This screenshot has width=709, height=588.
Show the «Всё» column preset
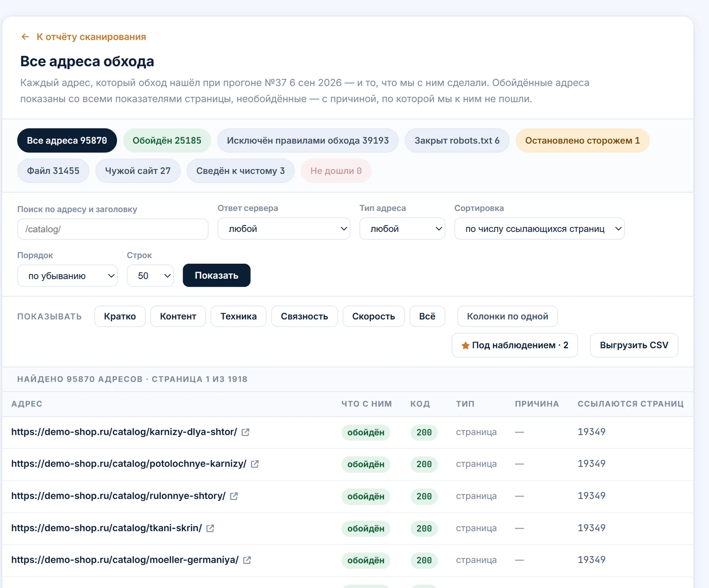coord(427,316)
